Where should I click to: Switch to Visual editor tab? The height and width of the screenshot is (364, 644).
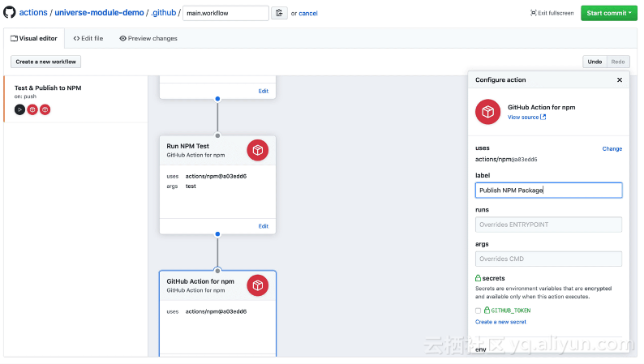(34, 39)
